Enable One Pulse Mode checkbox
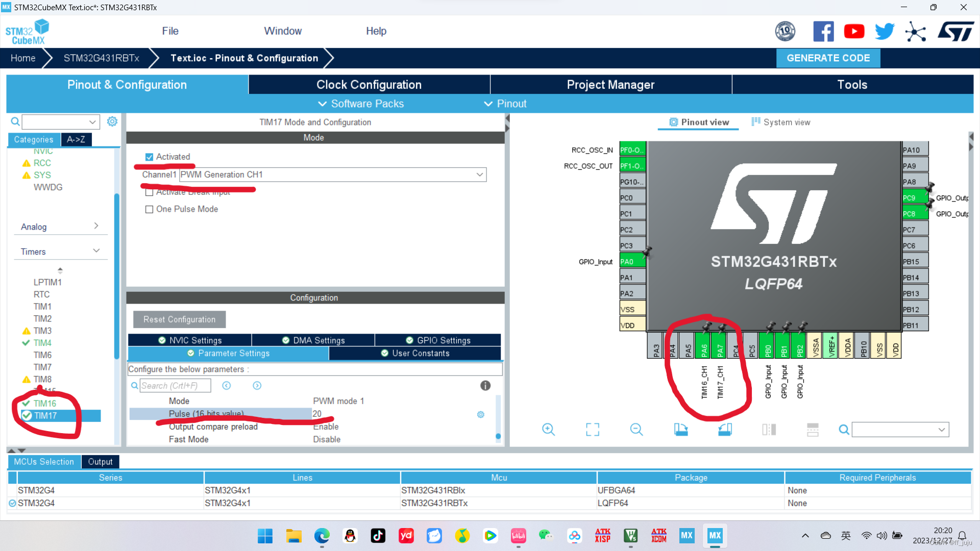This screenshot has width=980, height=551. [149, 209]
